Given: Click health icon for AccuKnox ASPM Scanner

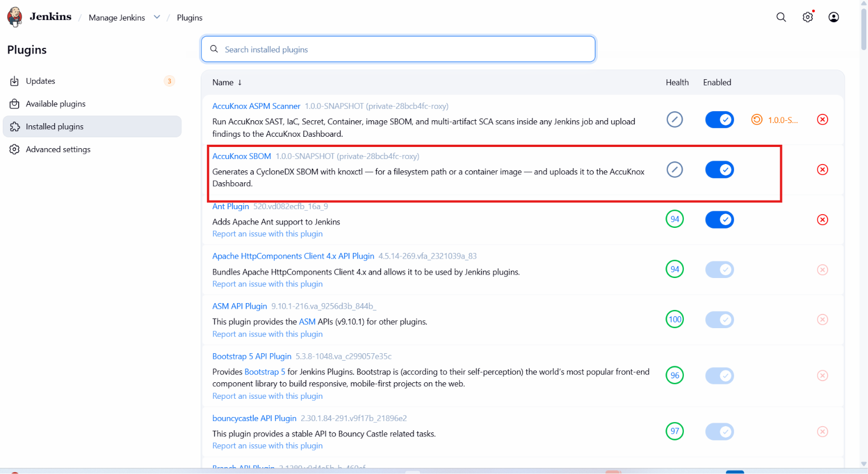Looking at the screenshot, I should (675, 120).
